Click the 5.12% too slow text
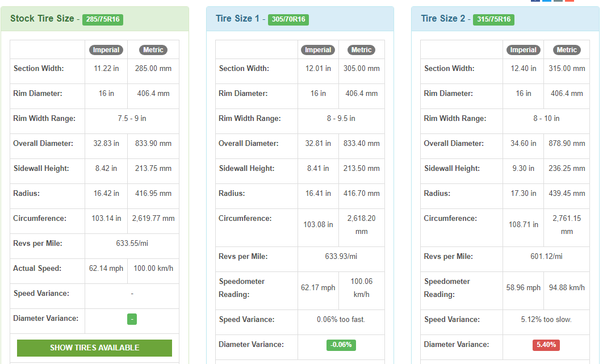 point(546,320)
